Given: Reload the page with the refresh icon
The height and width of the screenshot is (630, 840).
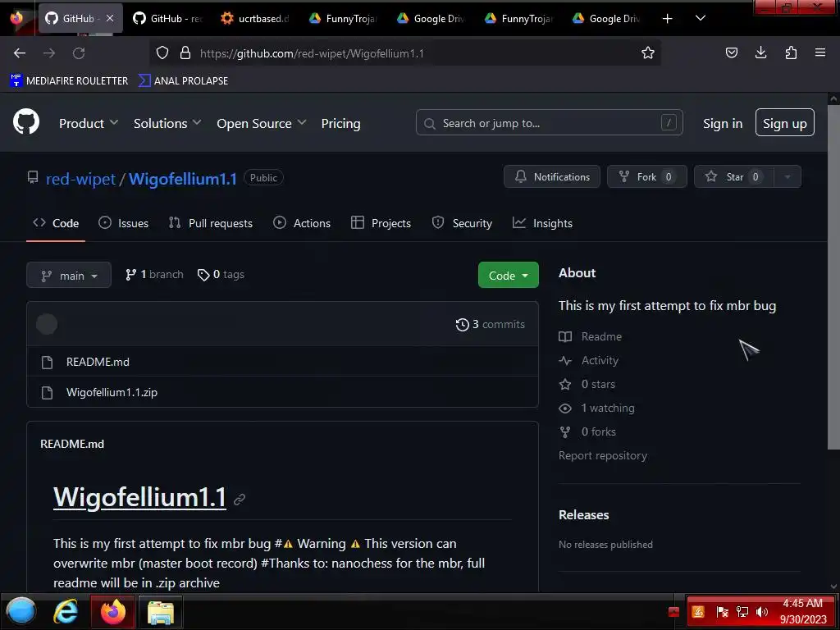Looking at the screenshot, I should coord(79,53).
